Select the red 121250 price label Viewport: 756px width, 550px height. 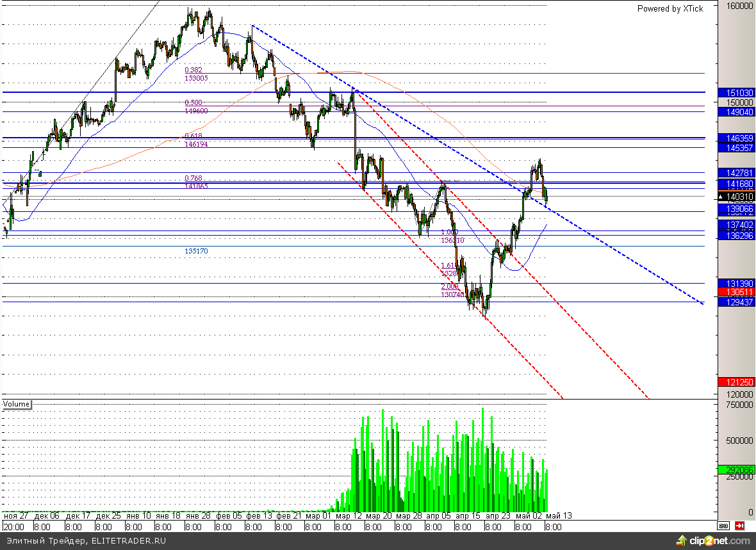point(736,382)
